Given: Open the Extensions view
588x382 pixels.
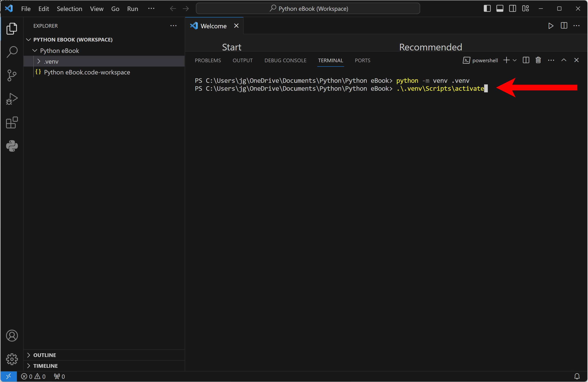Looking at the screenshot, I should 12,122.
